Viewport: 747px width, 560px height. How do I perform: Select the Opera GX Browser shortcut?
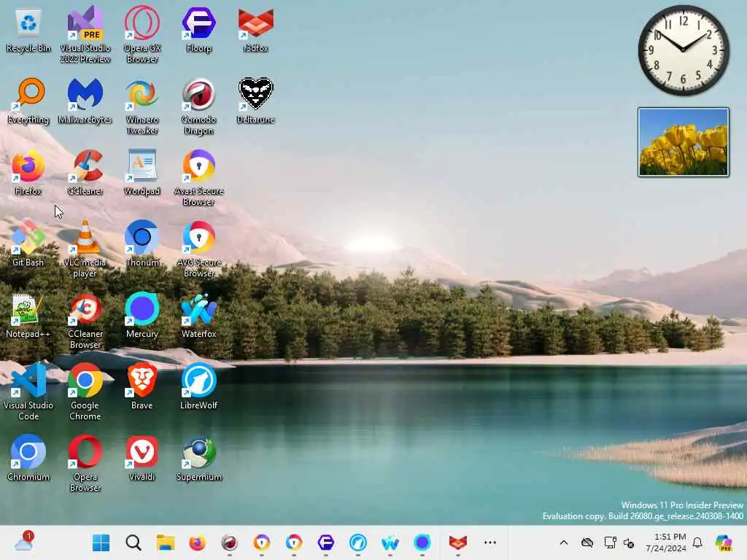tap(142, 36)
